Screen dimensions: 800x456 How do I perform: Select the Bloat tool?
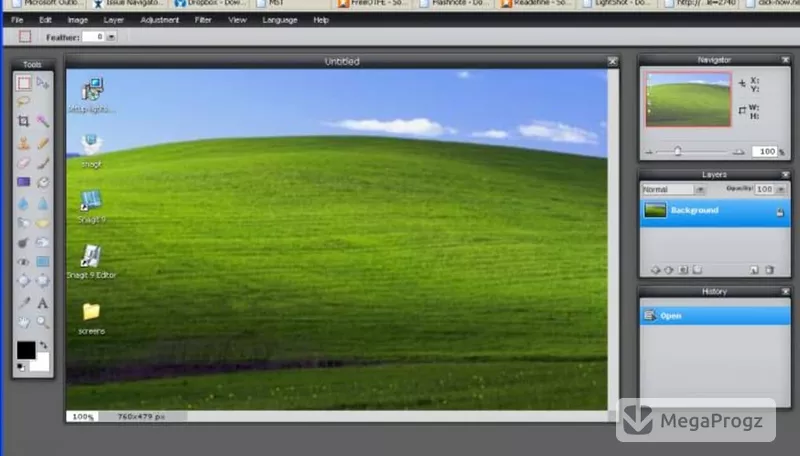tap(23, 281)
